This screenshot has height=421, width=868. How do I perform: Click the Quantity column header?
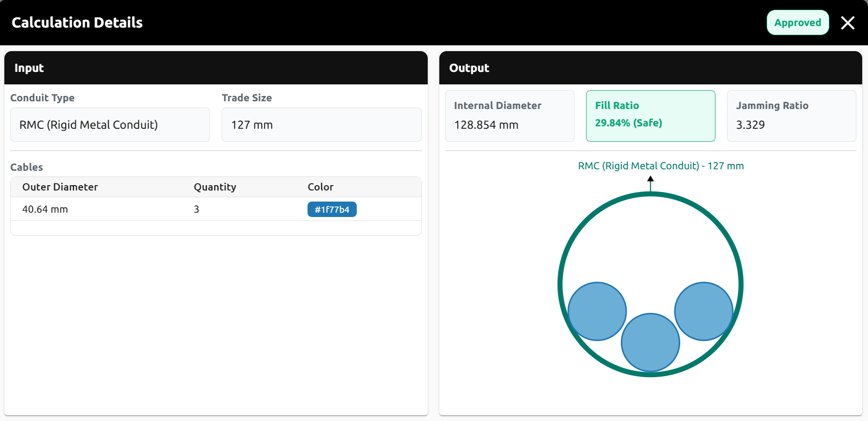point(215,187)
